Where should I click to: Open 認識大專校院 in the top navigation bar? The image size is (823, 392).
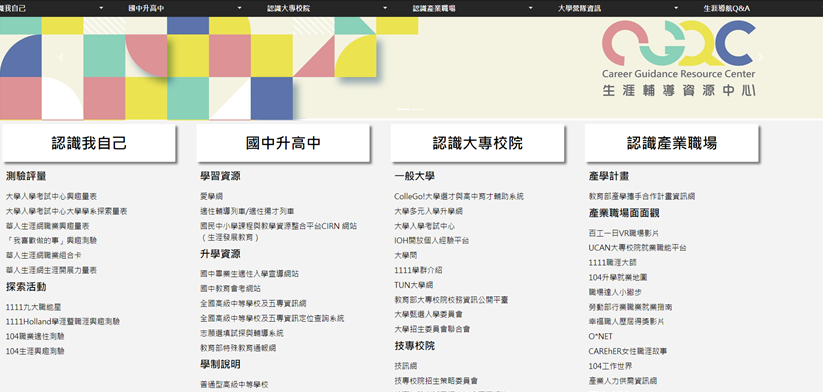288,8
